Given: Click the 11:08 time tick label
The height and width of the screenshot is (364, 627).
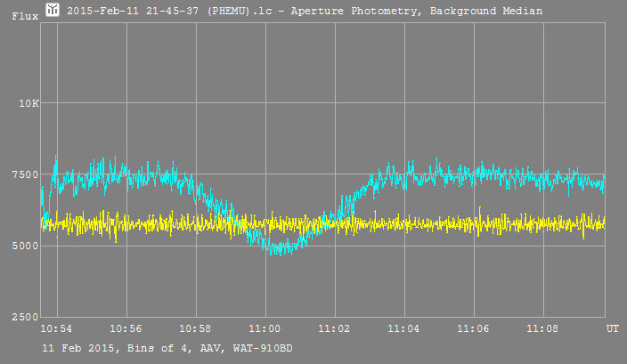Looking at the screenshot, I should (x=543, y=329).
